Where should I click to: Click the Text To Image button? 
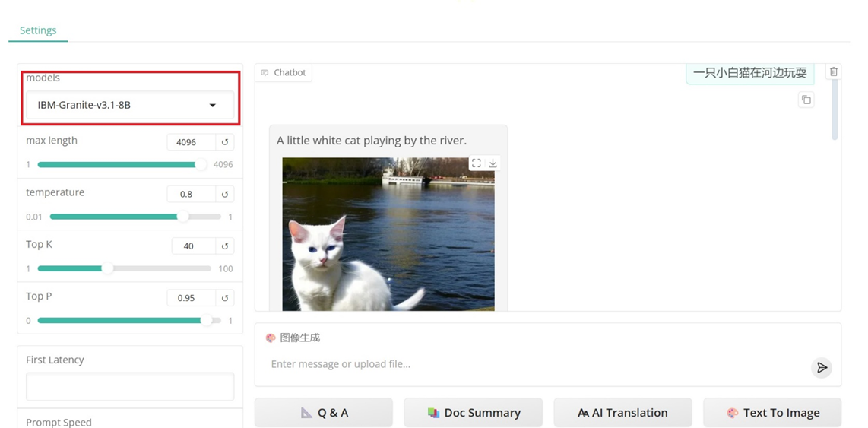[772, 413]
